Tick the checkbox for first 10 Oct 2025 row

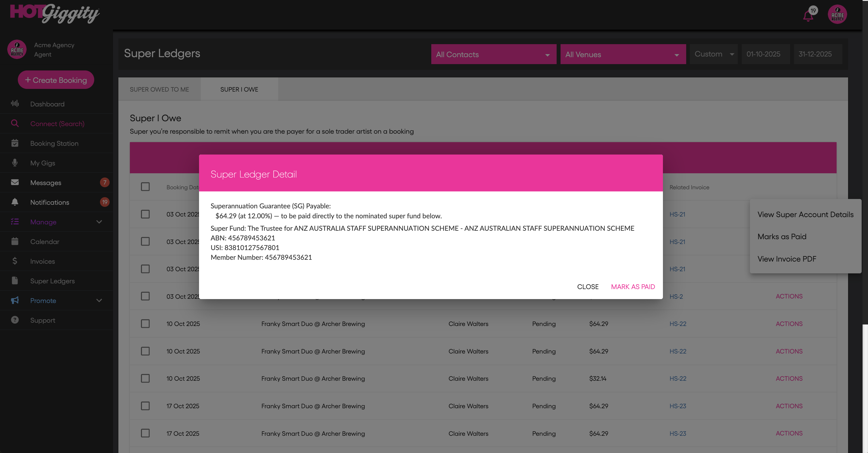point(145,324)
